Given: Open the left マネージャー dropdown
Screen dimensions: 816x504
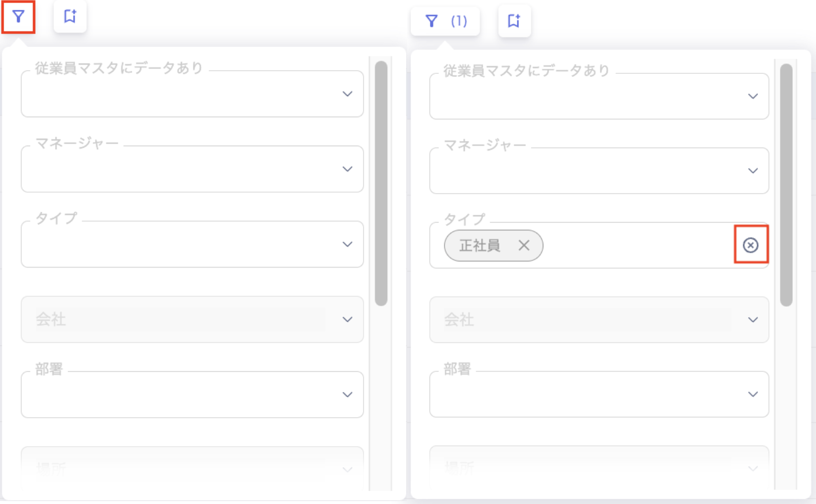Looking at the screenshot, I should 347,169.
